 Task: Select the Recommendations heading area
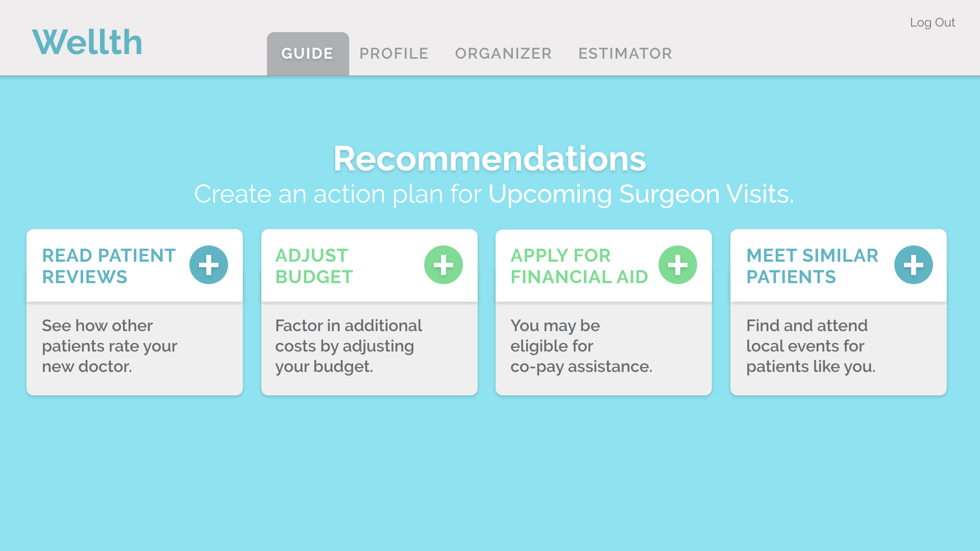pos(489,159)
